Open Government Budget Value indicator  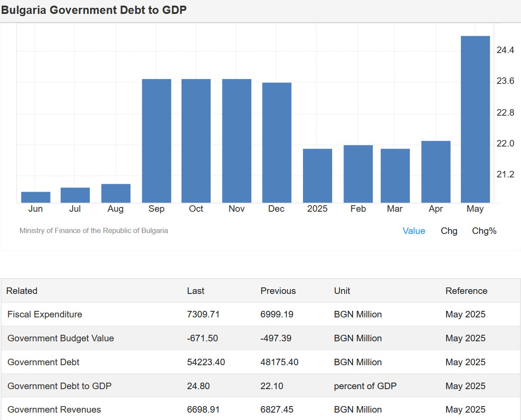tap(61, 338)
